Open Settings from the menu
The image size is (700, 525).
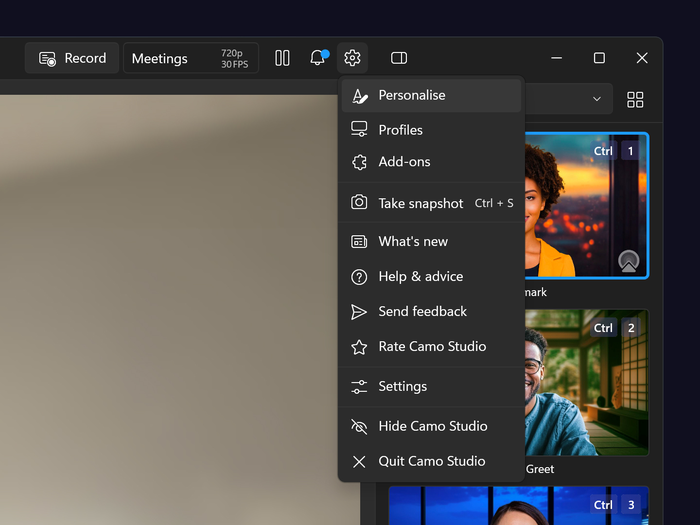431,386
